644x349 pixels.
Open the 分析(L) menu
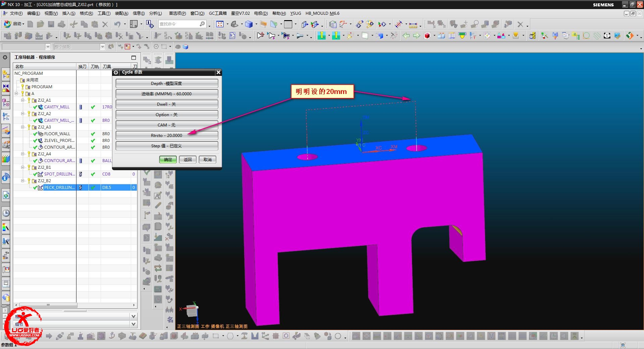[155, 13]
